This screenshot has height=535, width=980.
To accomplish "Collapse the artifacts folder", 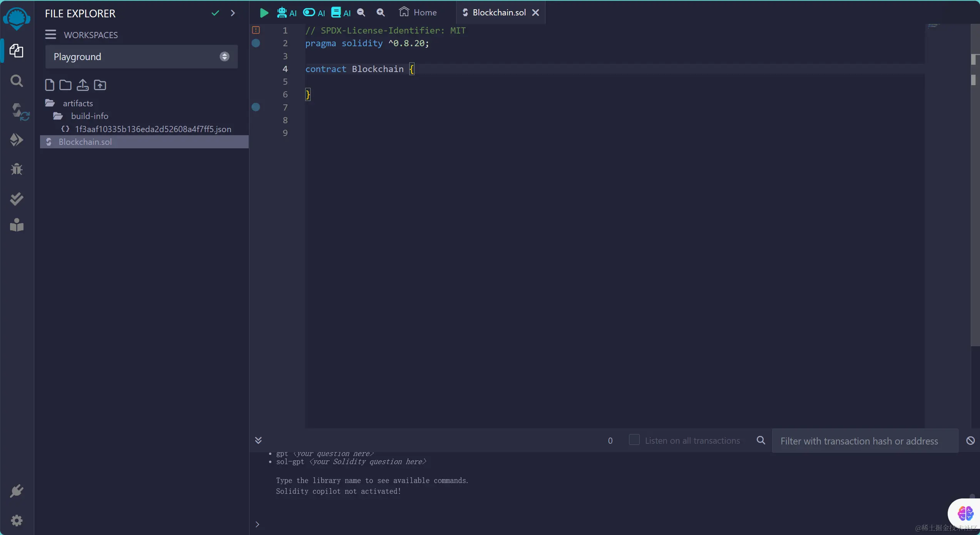I will click(78, 103).
